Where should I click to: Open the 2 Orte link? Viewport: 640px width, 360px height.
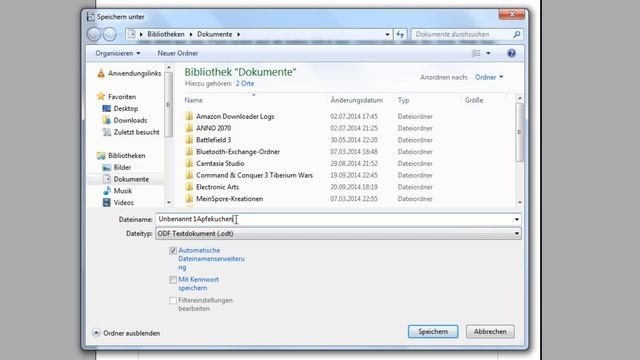pos(245,83)
